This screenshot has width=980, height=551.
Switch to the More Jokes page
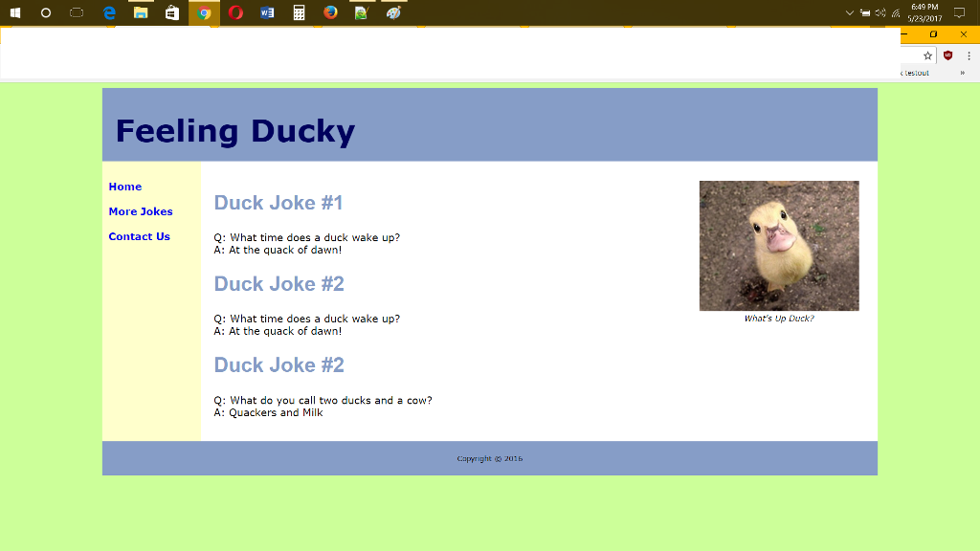(x=141, y=211)
